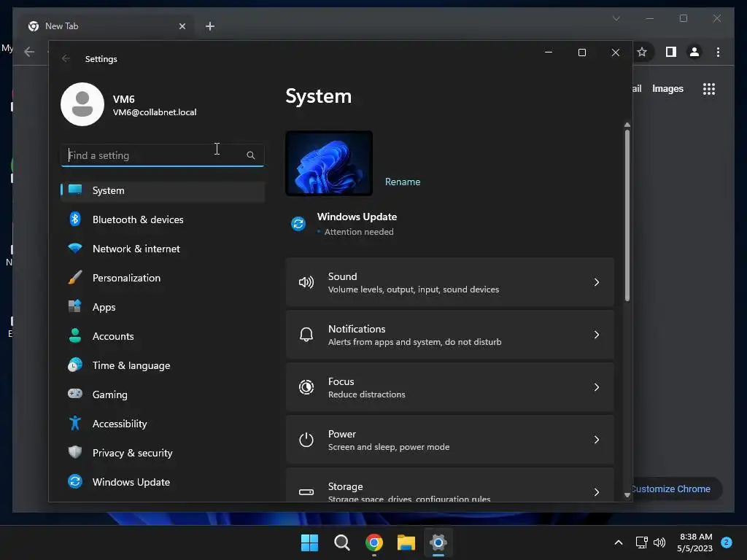Click the Gaming controller icon

pyautogui.click(x=75, y=394)
